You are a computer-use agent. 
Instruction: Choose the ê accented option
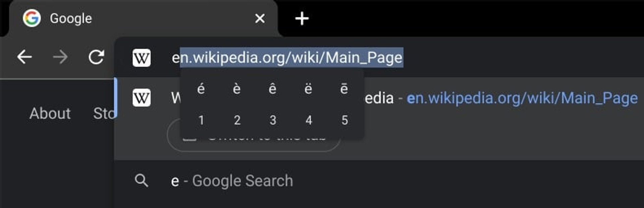(273, 89)
